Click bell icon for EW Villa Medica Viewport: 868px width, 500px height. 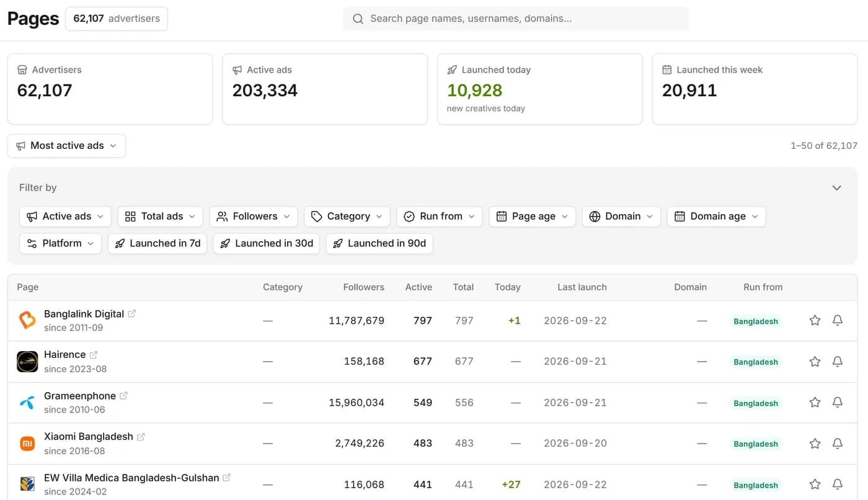(x=837, y=484)
